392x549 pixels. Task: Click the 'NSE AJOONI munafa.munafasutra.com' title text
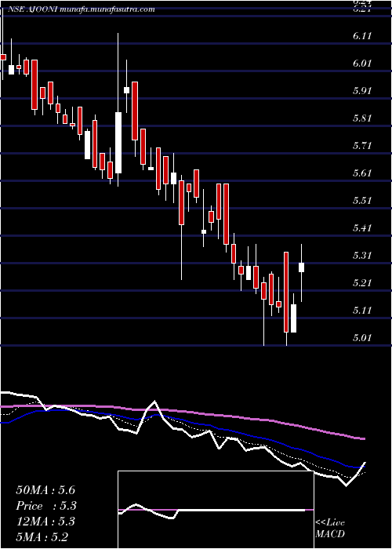[x=80, y=9]
